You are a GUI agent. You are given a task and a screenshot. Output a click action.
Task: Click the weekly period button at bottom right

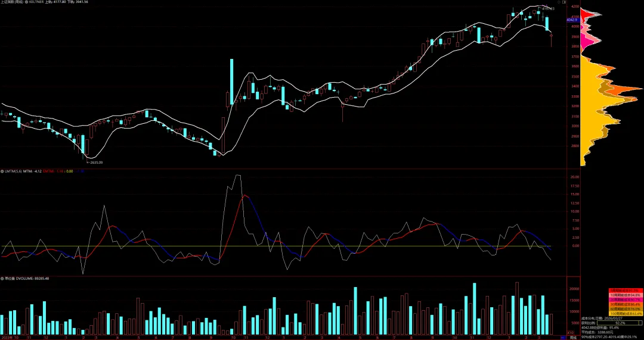[x=572, y=338]
